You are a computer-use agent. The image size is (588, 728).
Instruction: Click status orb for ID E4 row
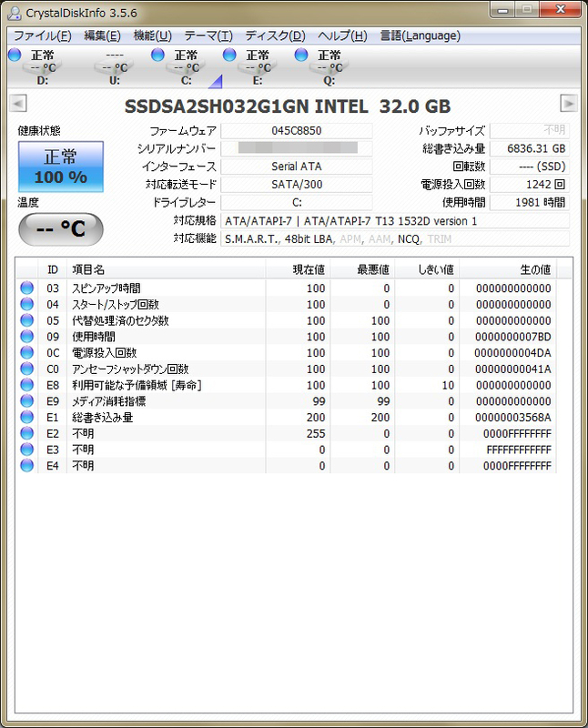click(x=27, y=465)
